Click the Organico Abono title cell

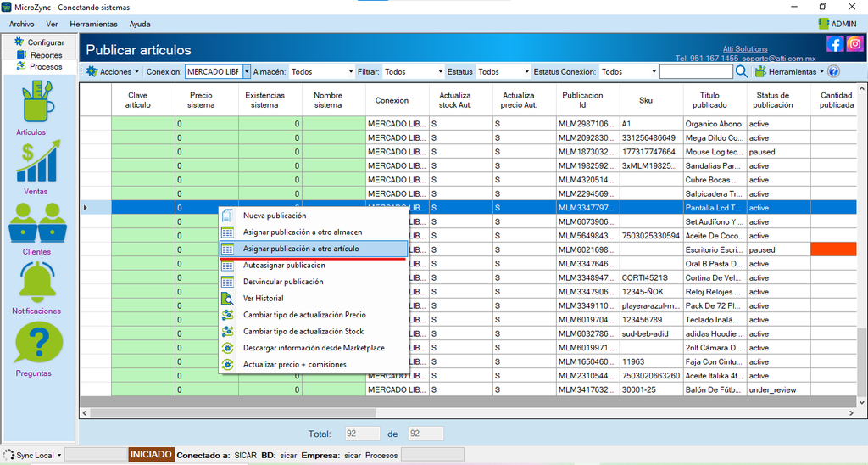(715, 124)
